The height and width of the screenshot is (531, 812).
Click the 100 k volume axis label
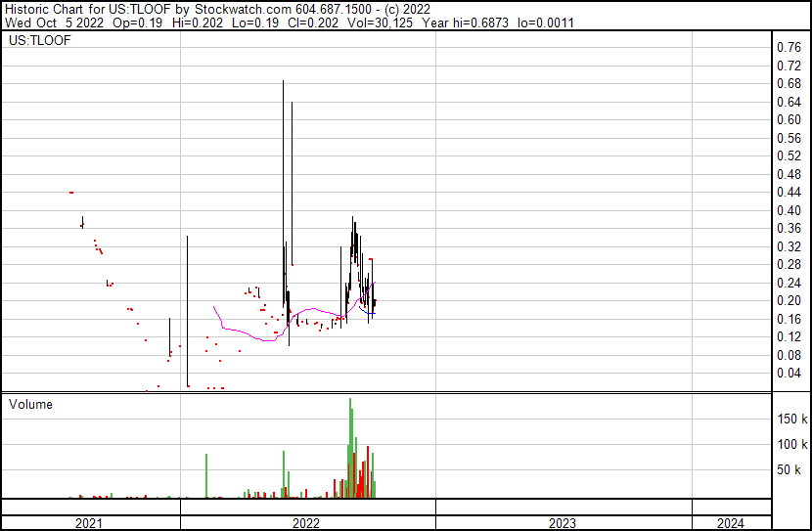click(x=790, y=444)
